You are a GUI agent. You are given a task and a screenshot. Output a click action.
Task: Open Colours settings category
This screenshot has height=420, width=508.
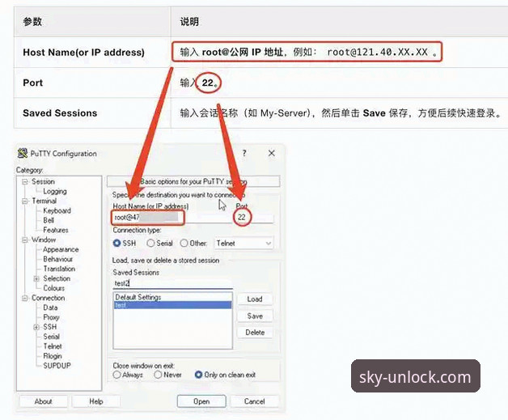53,288
